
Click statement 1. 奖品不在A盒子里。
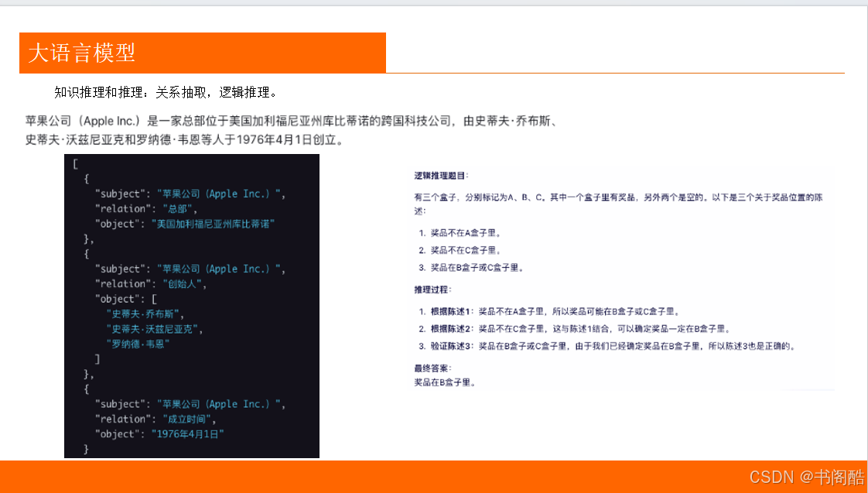pyautogui.click(x=460, y=233)
